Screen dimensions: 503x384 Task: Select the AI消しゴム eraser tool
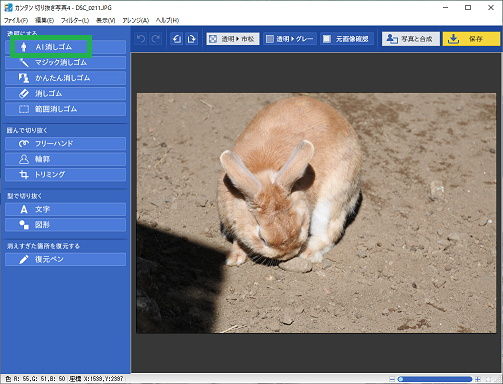[65, 47]
